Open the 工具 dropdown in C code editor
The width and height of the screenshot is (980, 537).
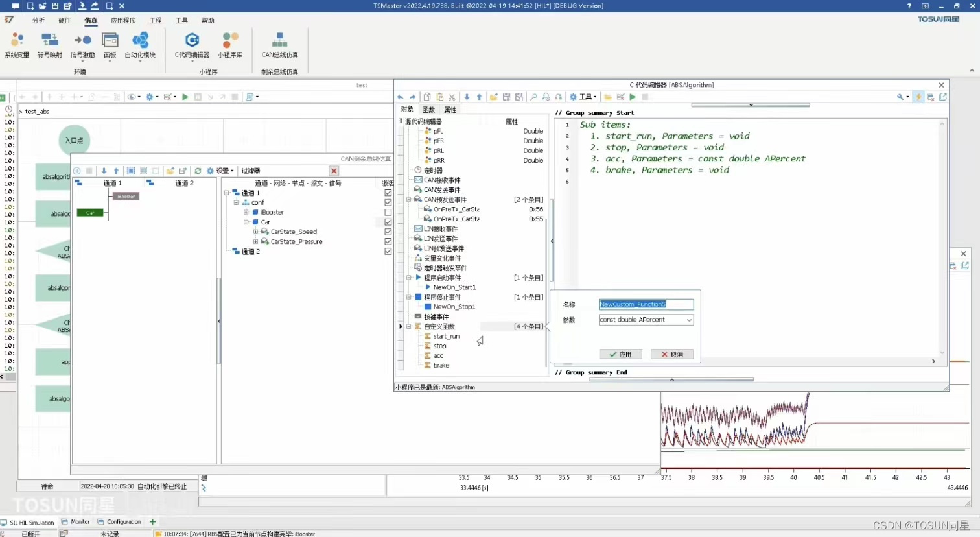point(583,97)
